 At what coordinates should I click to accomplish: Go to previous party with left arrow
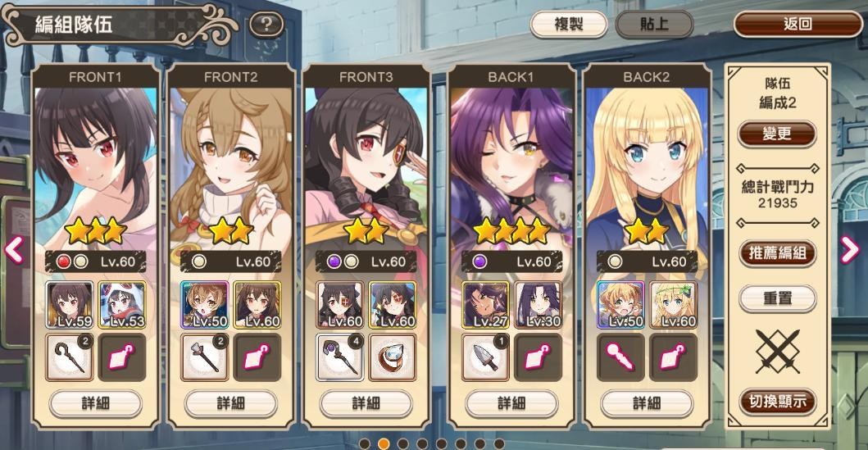tap(14, 250)
